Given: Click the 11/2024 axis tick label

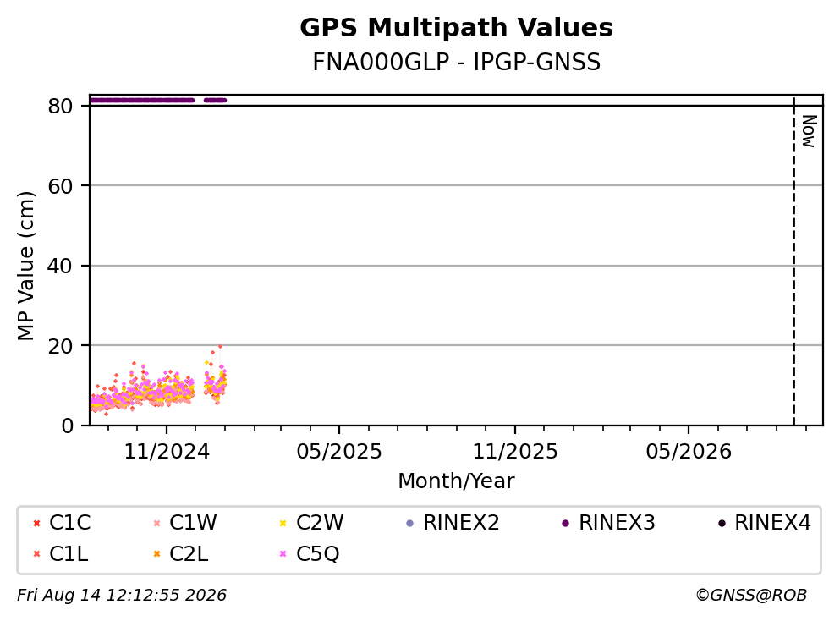Looking at the screenshot, I should tap(167, 452).
